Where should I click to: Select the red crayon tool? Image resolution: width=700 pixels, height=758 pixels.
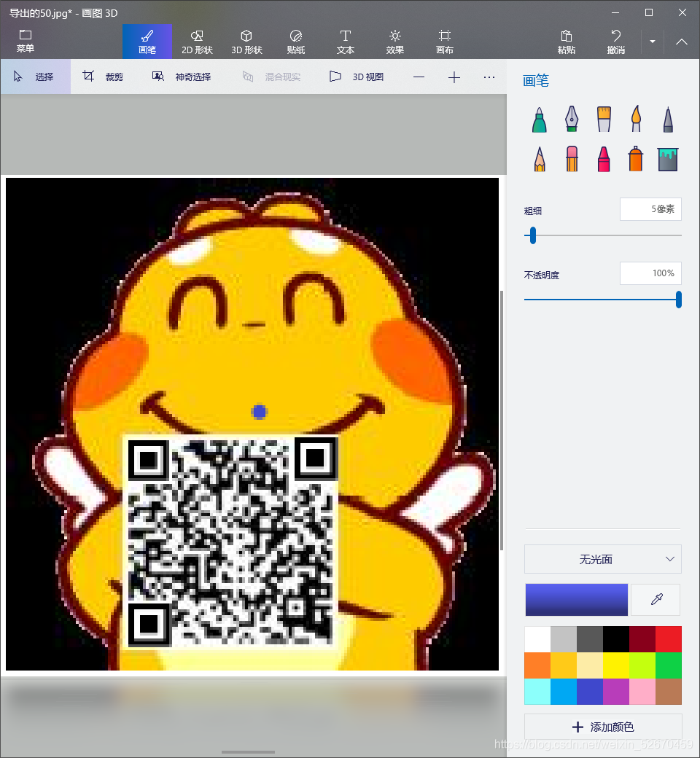coord(604,159)
